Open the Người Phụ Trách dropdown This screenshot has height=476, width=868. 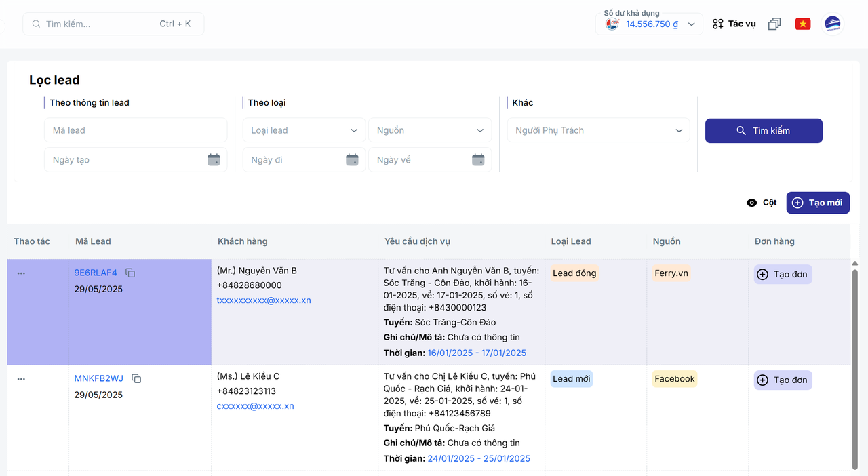[x=599, y=130]
